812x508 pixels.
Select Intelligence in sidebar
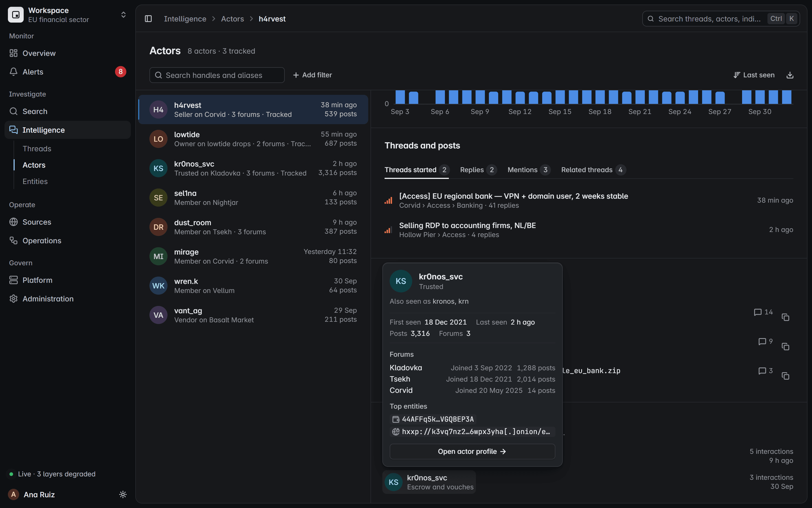point(67,130)
